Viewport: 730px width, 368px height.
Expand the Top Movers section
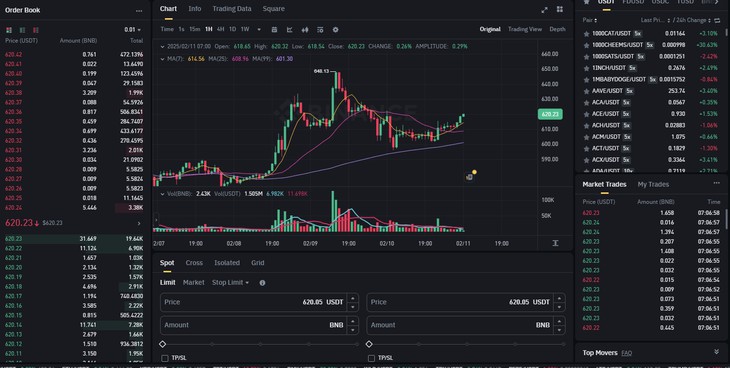(x=716, y=352)
